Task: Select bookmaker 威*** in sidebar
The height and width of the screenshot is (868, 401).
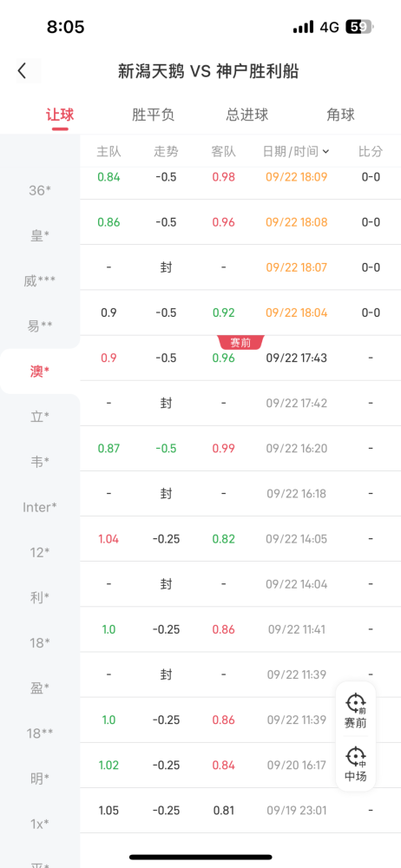Action: tap(40, 280)
